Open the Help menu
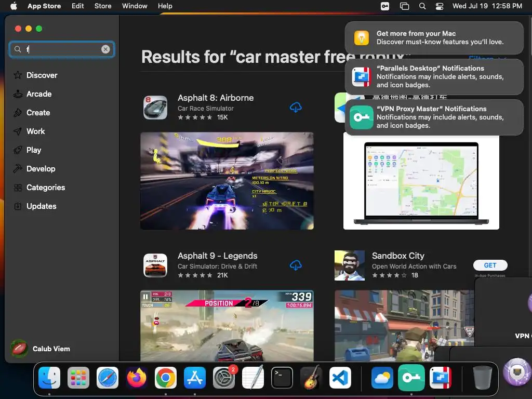Image resolution: width=532 pixels, height=399 pixels. coord(165,6)
